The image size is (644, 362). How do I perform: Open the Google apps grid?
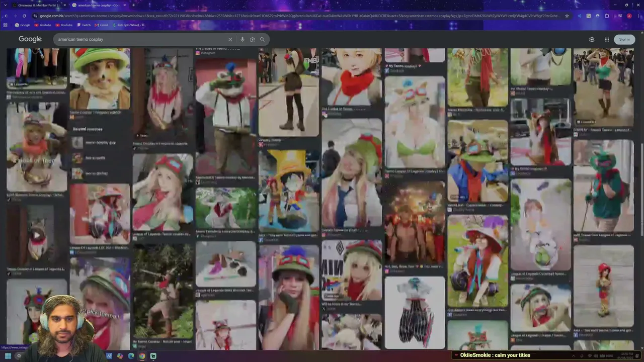pyautogui.click(x=607, y=39)
